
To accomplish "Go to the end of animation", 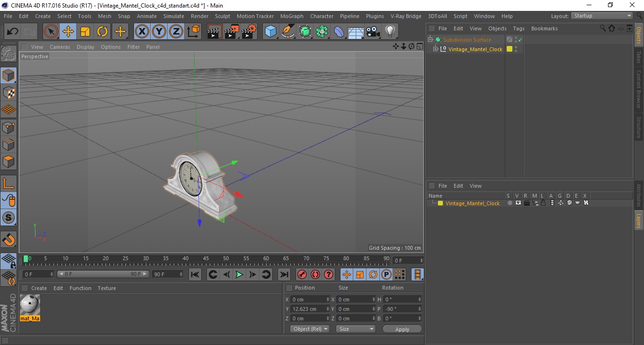I will pos(284,274).
